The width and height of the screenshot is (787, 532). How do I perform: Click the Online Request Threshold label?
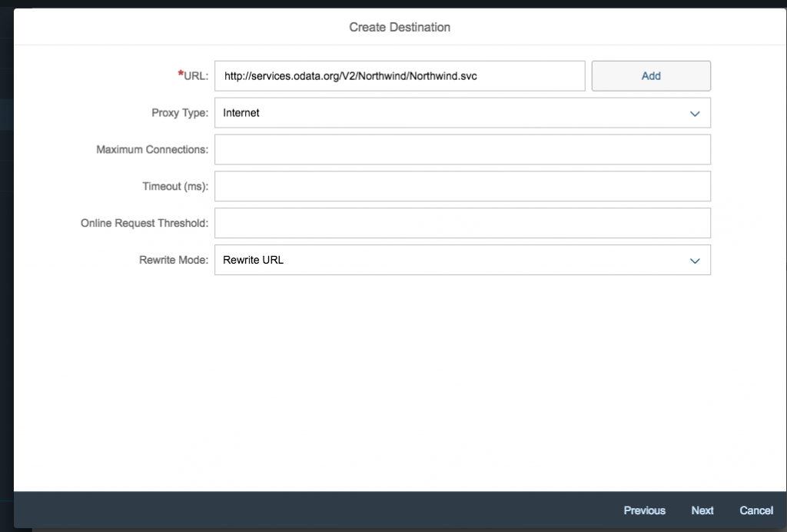pos(144,223)
